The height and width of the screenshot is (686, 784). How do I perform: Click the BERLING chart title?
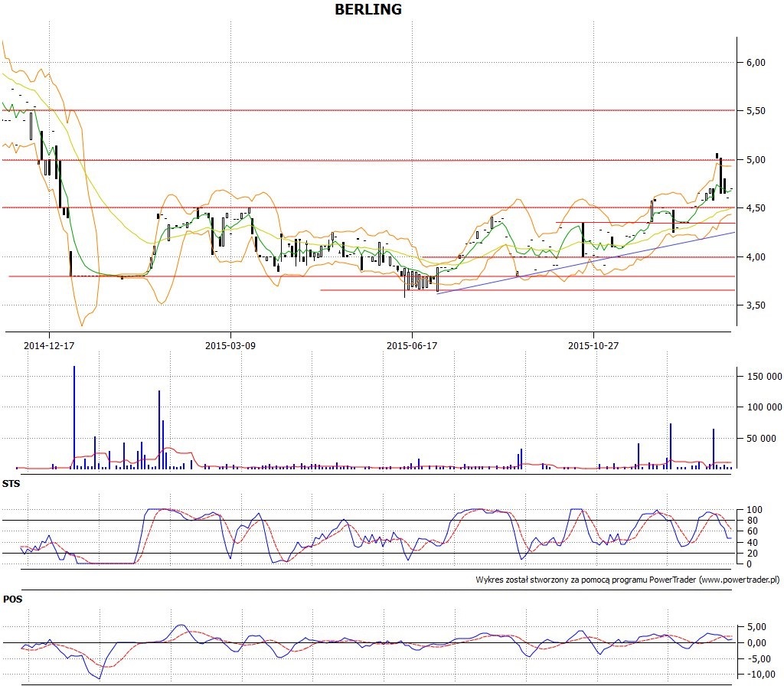(x=368, y=9)
